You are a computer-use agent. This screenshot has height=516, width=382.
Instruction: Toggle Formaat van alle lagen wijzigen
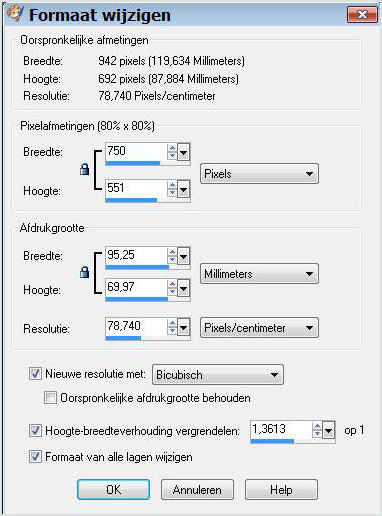coord(35,456)
